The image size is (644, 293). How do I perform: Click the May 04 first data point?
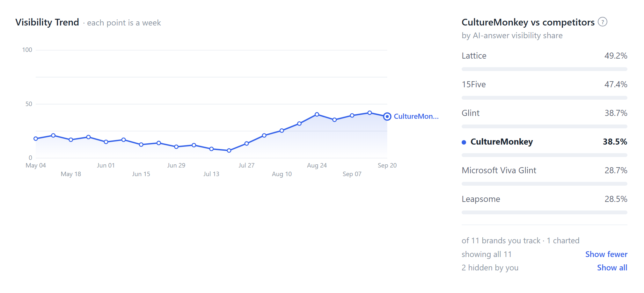[x=36, y=139]
